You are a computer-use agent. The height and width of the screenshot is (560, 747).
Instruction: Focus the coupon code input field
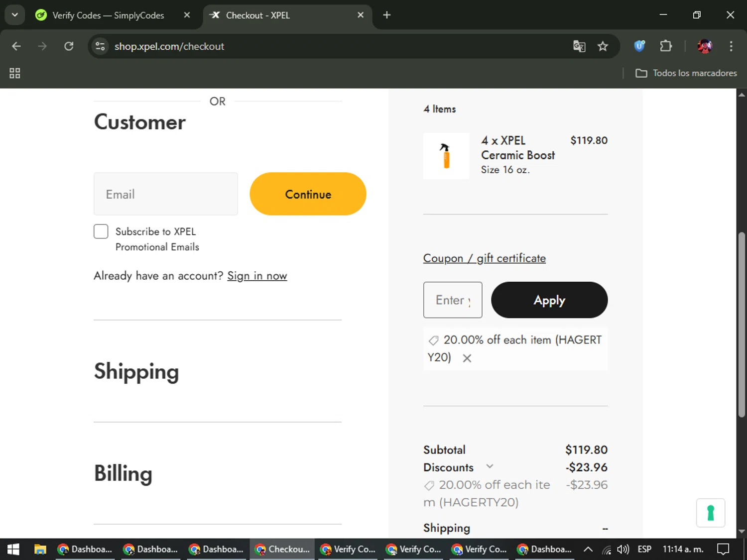tap(453, 300)
